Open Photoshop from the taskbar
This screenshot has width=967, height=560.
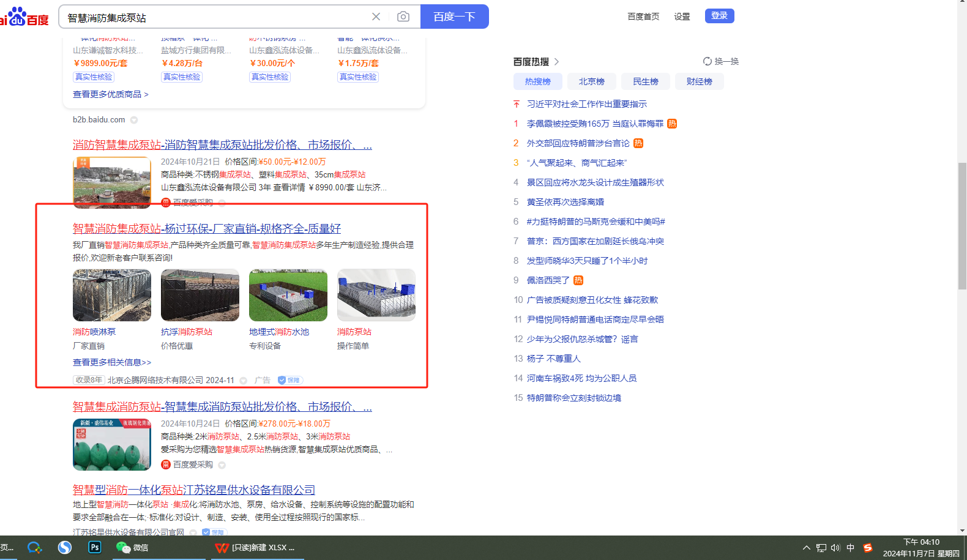(95, 547)
